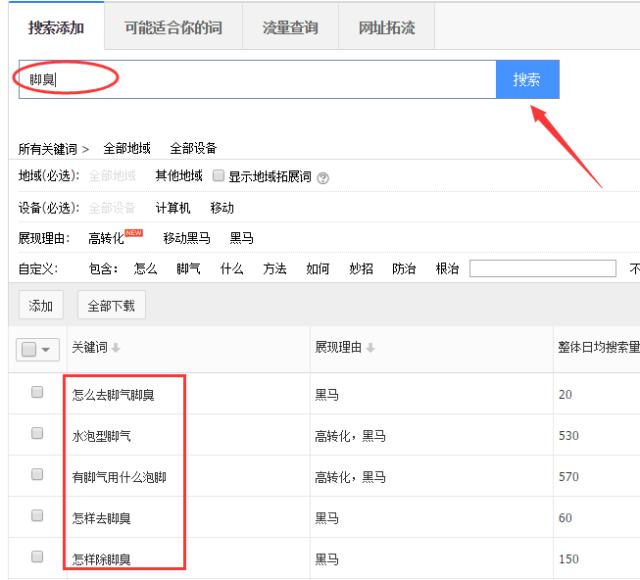This screenshot has width=640, height=580.
Task: Click search volume value 150
Action: 569,559
